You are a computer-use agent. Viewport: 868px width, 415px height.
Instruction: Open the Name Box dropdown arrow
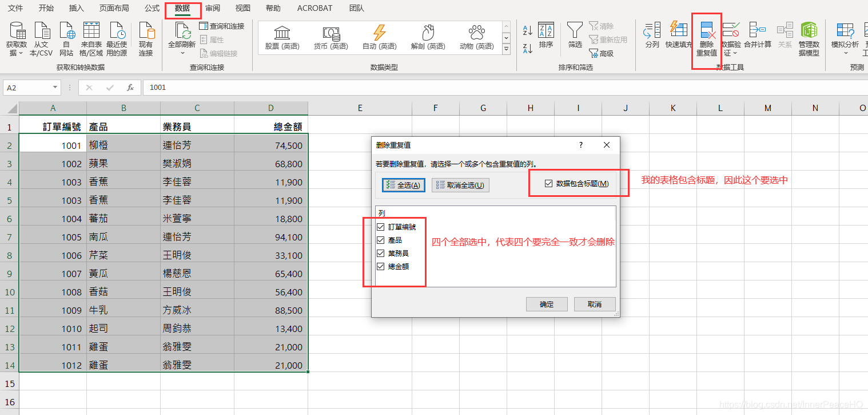[55, 88]
